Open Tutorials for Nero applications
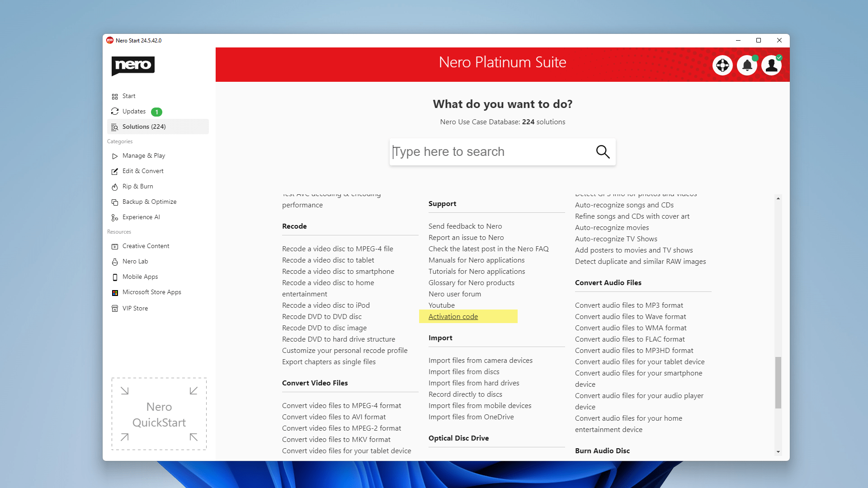Viewport: 868px width, 488px height. point(476,271)
